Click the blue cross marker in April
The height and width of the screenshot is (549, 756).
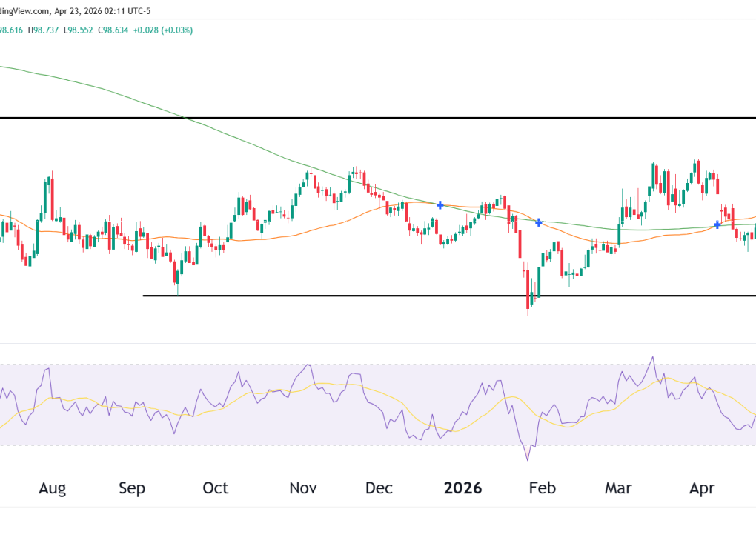(717, 224)
